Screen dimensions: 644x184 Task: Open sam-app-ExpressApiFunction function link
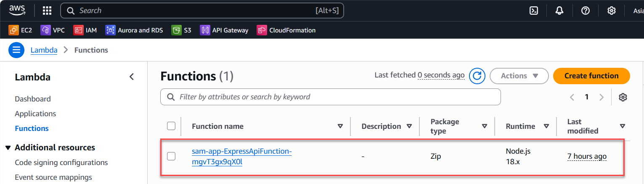pyautogui.click(x=241, y=157)
